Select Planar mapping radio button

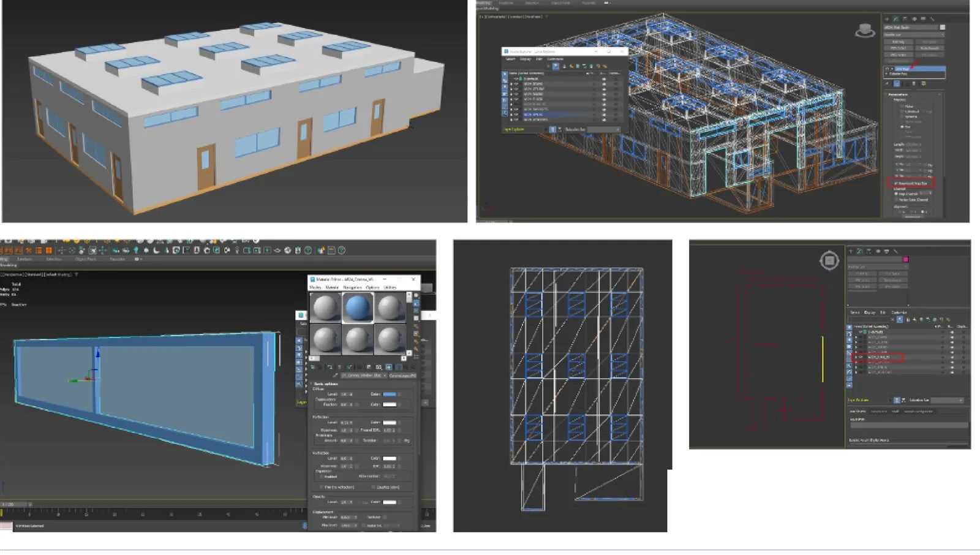[902, 106]
